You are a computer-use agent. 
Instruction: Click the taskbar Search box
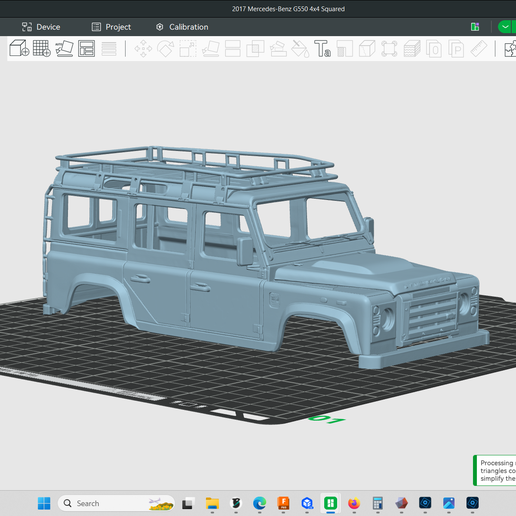point(116,503)
